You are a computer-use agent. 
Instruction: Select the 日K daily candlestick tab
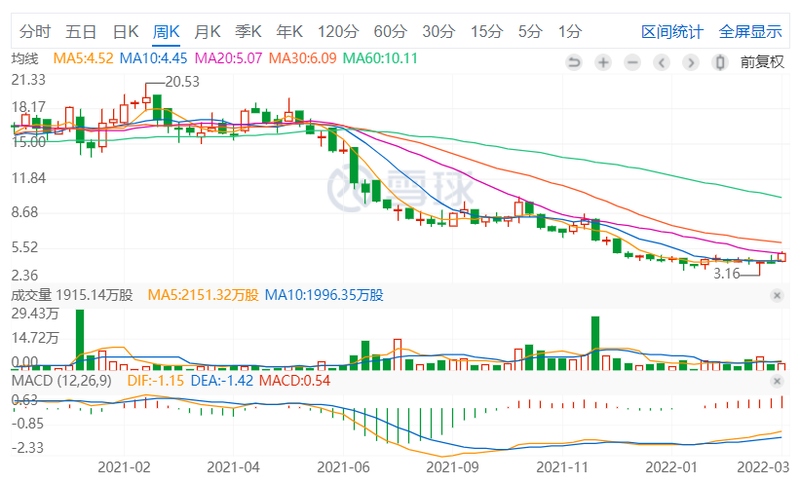coord(125,32)
